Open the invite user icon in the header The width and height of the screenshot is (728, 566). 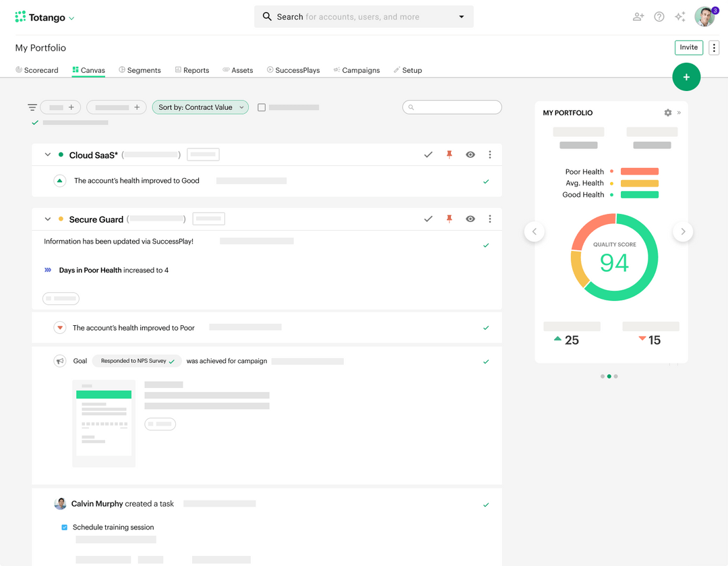tap(638, 16)
